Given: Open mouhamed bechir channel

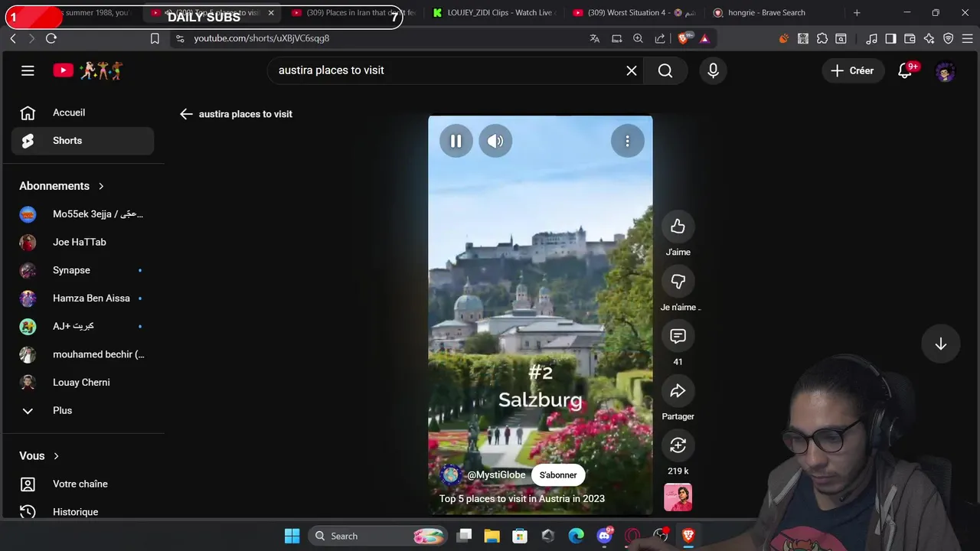Looking at the screenshot, I should 83,354.
